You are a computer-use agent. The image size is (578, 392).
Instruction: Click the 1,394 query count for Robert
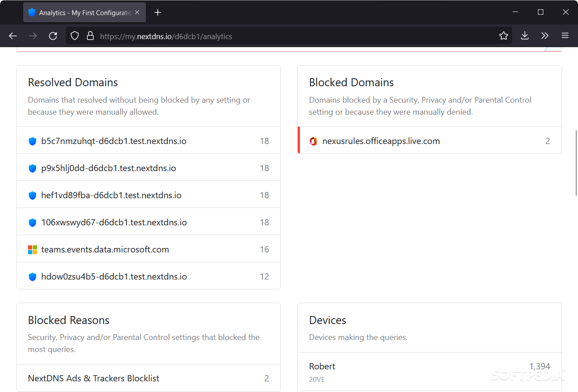coord(540,366)
